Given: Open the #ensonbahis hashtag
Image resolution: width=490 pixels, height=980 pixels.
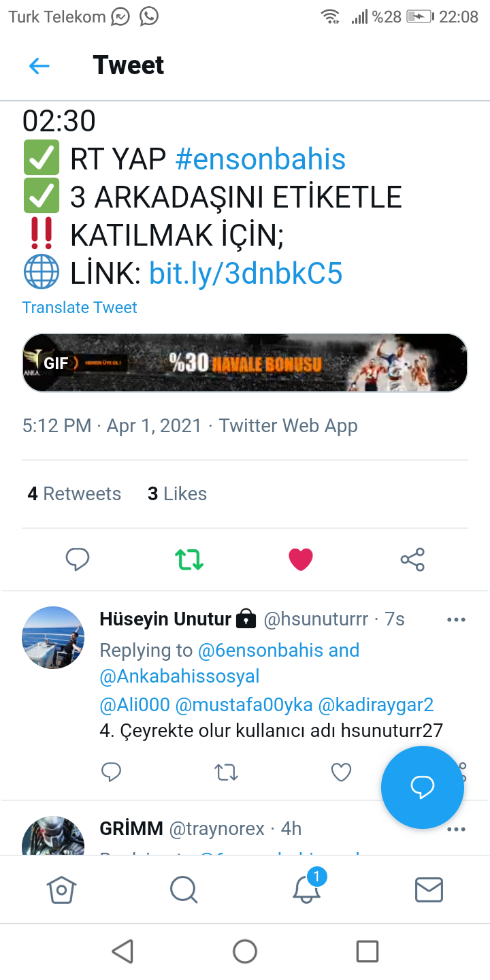Looking at the screenshot, I should (261, 159).
